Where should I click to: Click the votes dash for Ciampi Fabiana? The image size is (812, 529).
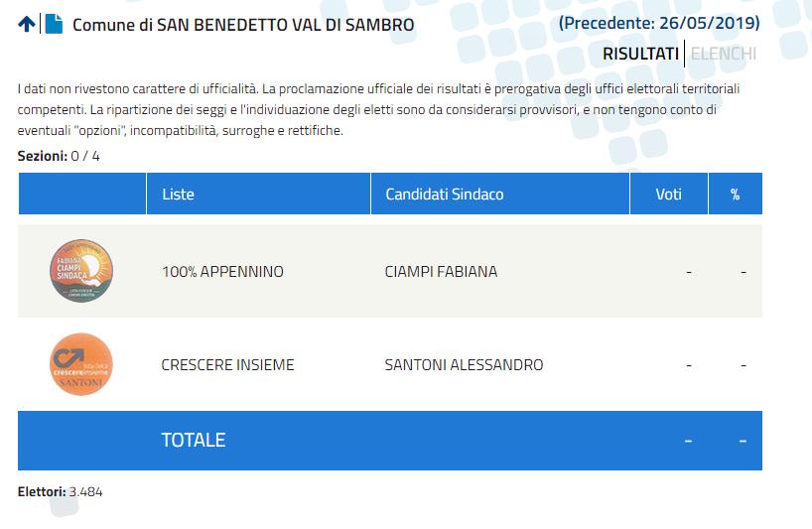click(689, 272)
